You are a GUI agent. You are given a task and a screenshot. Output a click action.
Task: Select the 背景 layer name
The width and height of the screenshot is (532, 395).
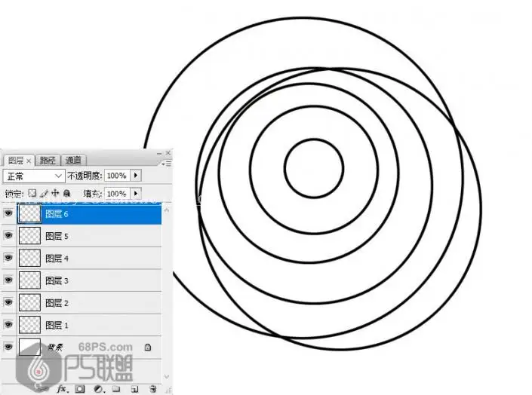54,347
